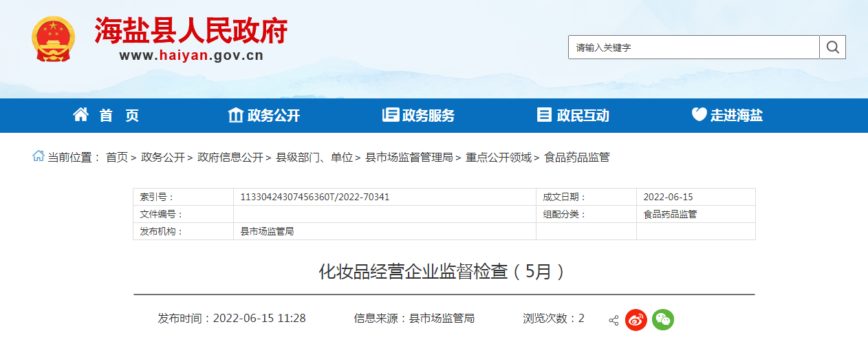The width and height of the screenshot is (868, 342).
Task: Click the 发布机构 value 县市场监管局
Action: (267, 231)
